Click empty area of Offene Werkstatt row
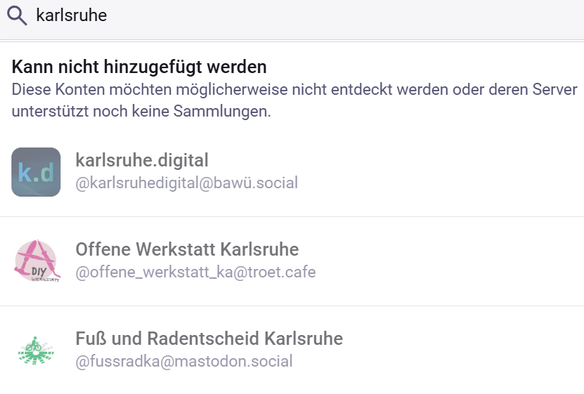The height and width of the screenshot is (394, 584). coord(447,261)
